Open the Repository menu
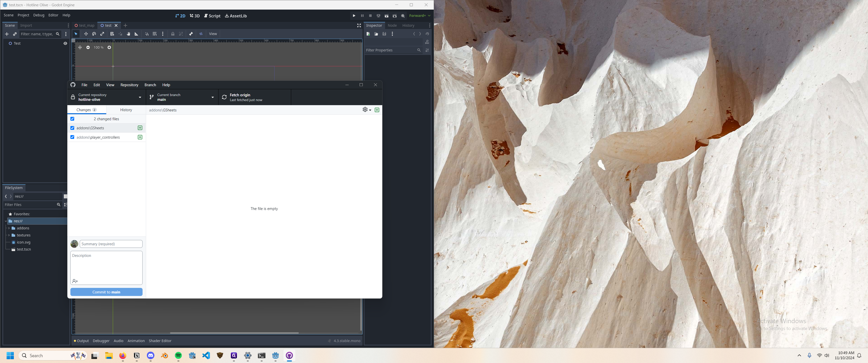Screen dimensions: 868x363 coord(129,85)
